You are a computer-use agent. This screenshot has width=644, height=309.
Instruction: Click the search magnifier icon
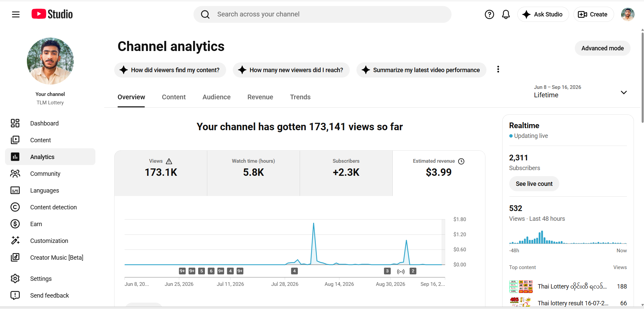[x=205, y=14]
